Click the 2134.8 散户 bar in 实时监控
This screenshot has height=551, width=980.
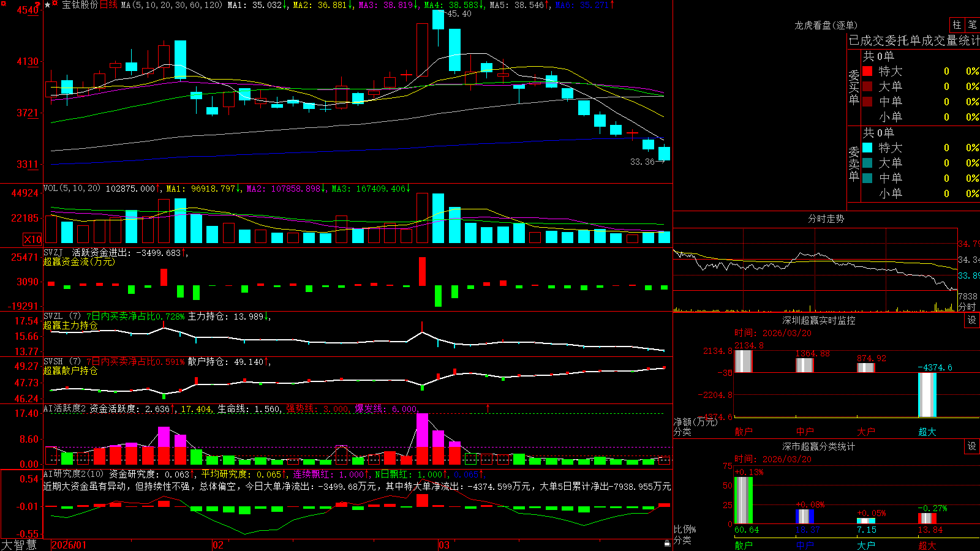[743, 361]
